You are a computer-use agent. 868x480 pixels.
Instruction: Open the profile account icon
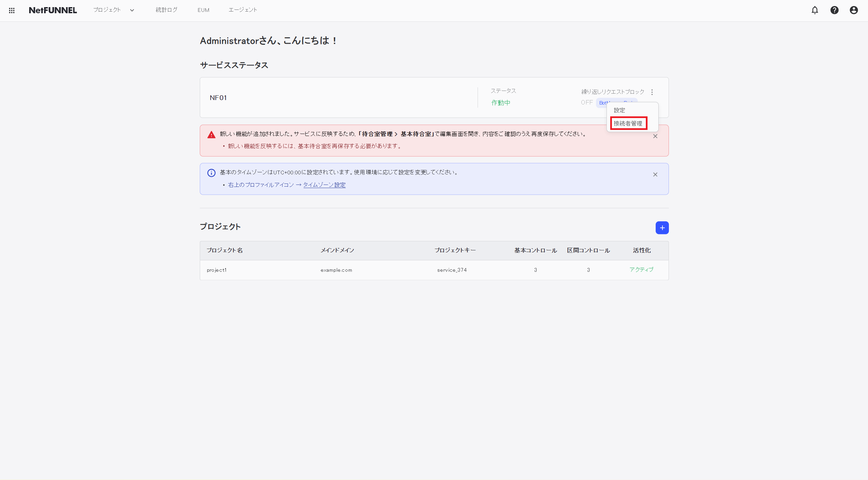coord(853,11)
